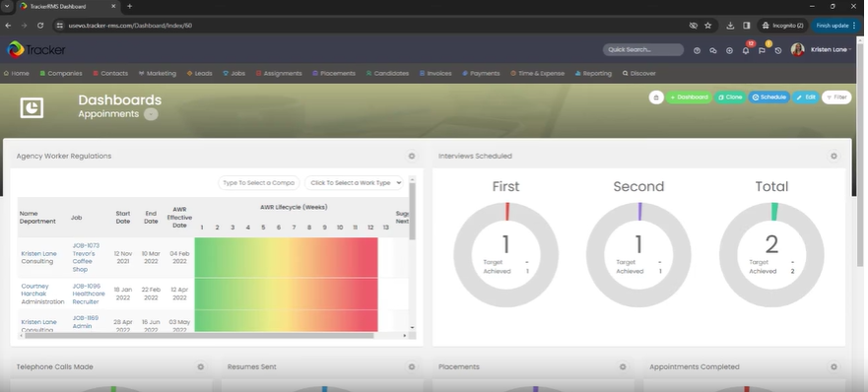Click Kristen Lane's profile photo
The image size is (868, 392).
point(797,50)
